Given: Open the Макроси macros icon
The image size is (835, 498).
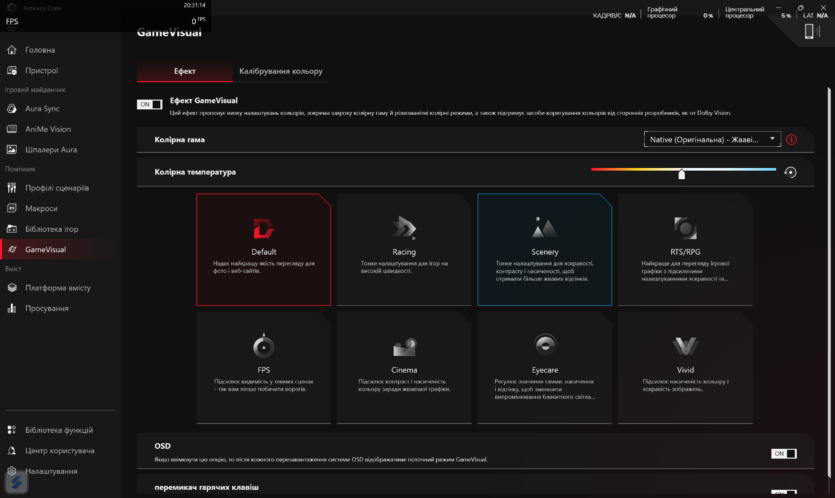Looking at the screenshot, I should click(x=12, y=208).
